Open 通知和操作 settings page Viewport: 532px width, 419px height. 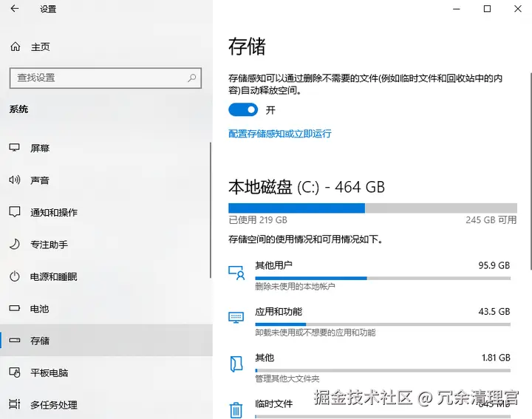point(105,212)
